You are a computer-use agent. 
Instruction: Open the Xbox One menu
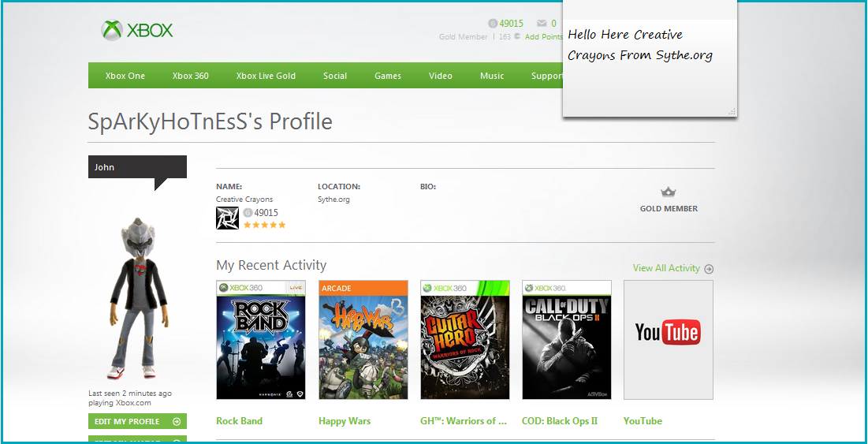[x=125, y=76]
